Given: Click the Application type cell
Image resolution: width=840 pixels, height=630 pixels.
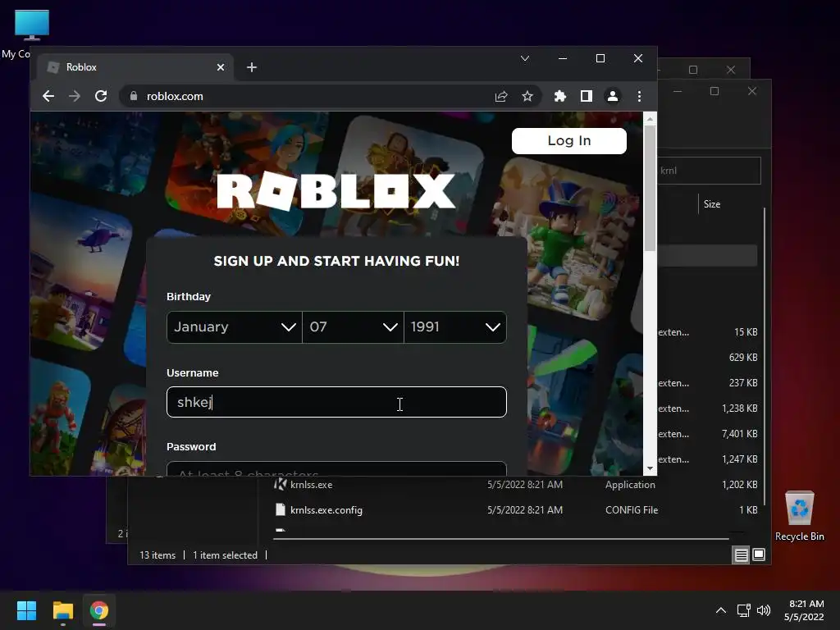Looking at the screenshot, I should tap(630, 484).
